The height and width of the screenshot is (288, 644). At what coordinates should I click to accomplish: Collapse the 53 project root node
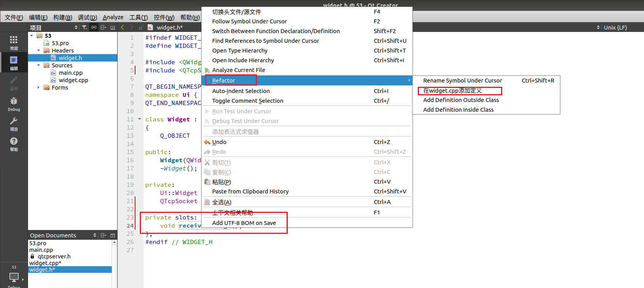pos(32,35)
